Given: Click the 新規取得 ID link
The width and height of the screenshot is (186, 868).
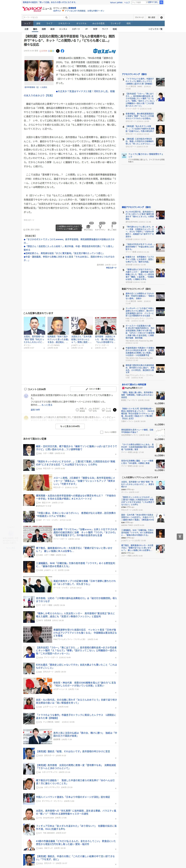Looking at the screenshot, I should point(72,8).
